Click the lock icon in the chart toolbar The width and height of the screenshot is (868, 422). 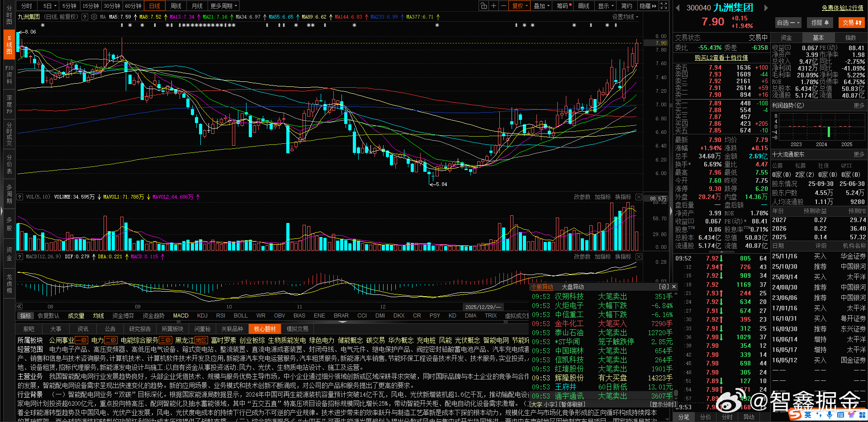[483, 5]
